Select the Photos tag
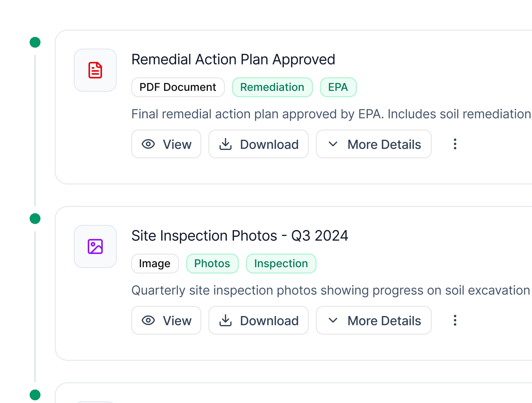This screenshot has height=403, width=532. coord(212,264)
